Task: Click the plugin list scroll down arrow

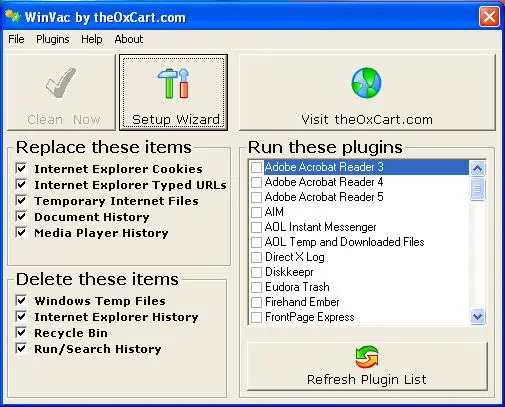Action: point(477,316)
